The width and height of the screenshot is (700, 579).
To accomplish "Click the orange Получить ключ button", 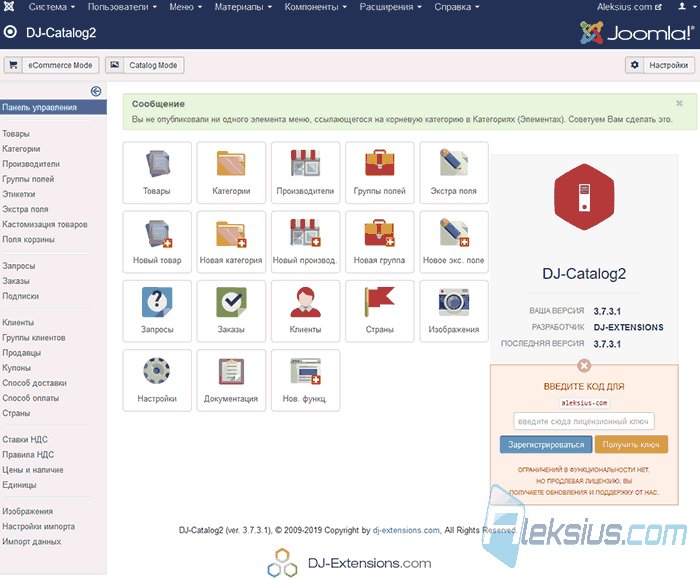I will 631,445.
